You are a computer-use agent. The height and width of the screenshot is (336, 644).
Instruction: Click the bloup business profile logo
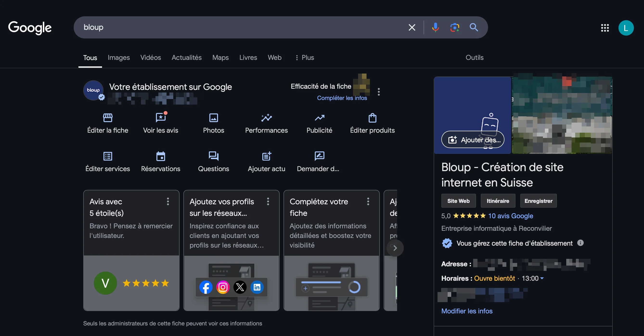click(93, 90)
